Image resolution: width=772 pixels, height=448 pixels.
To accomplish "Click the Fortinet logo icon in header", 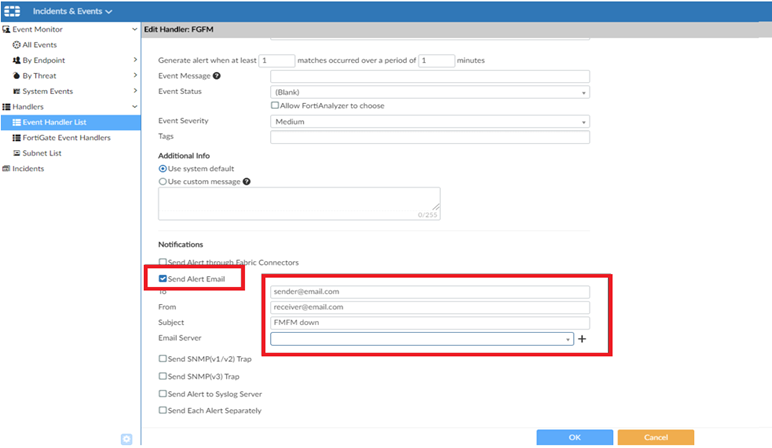I will (14, 11).
